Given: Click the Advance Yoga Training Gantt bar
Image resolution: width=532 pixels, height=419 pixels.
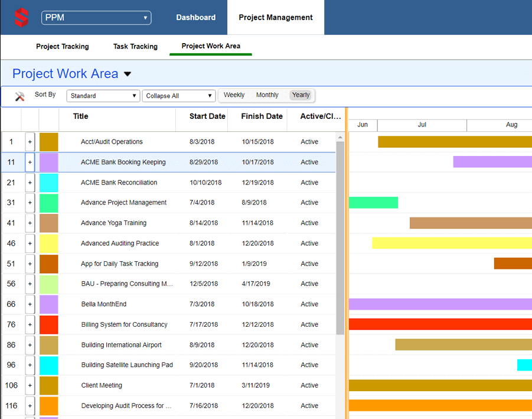Looking at the screenshot, I should 470,223.
